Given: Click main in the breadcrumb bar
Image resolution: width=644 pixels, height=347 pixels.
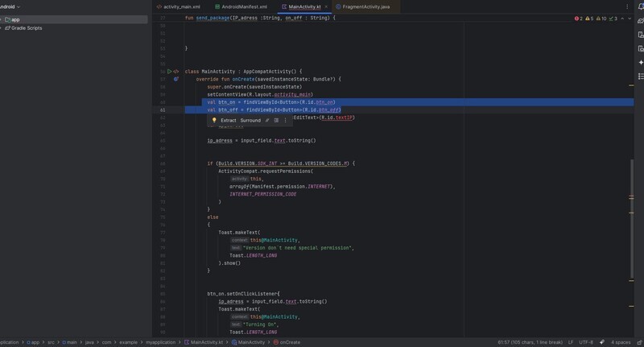Looking at the screenshot, I should 70,342.
